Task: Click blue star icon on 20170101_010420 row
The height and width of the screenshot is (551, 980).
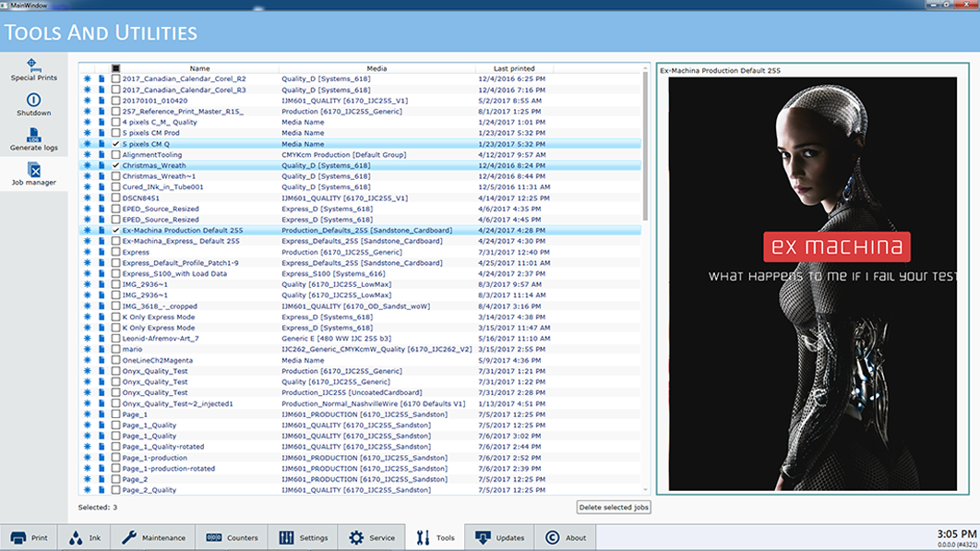Action: point(87,101)
